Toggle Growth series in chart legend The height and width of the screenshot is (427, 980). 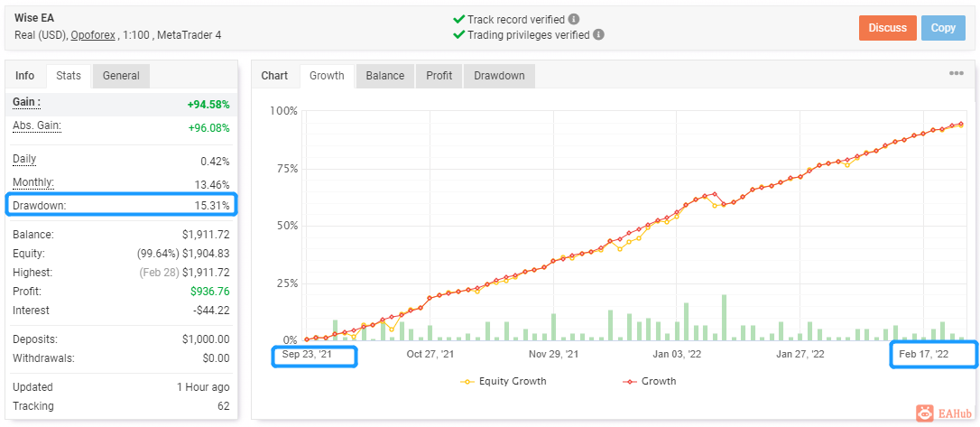click(x=650, y=381)
